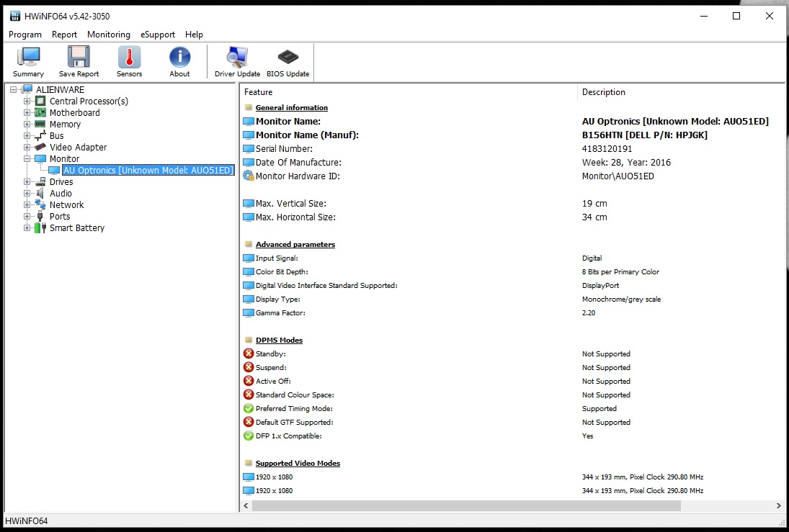789x532 pixels.
Task: Expand the Central Processor(s) node
Action: pyautogui.click(x=27, y=101)
